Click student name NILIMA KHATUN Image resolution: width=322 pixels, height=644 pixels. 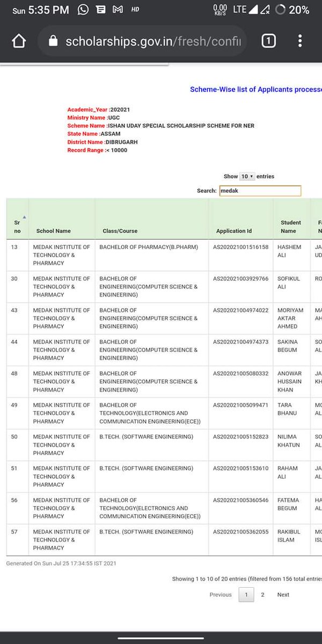(289, 441)
